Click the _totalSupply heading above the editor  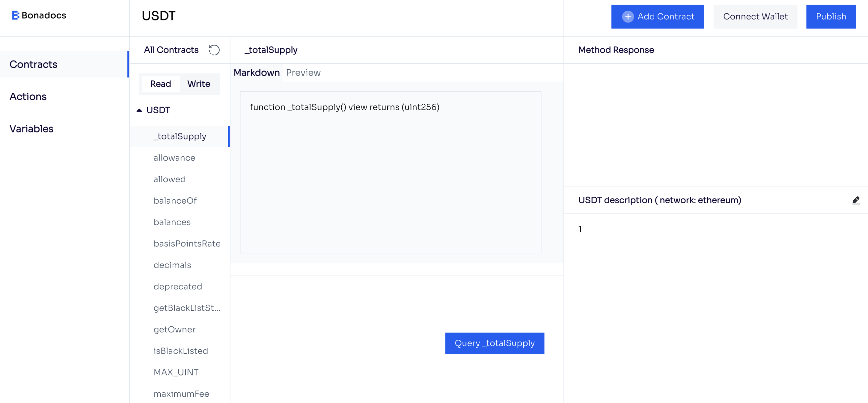click(x=271, y=50)
